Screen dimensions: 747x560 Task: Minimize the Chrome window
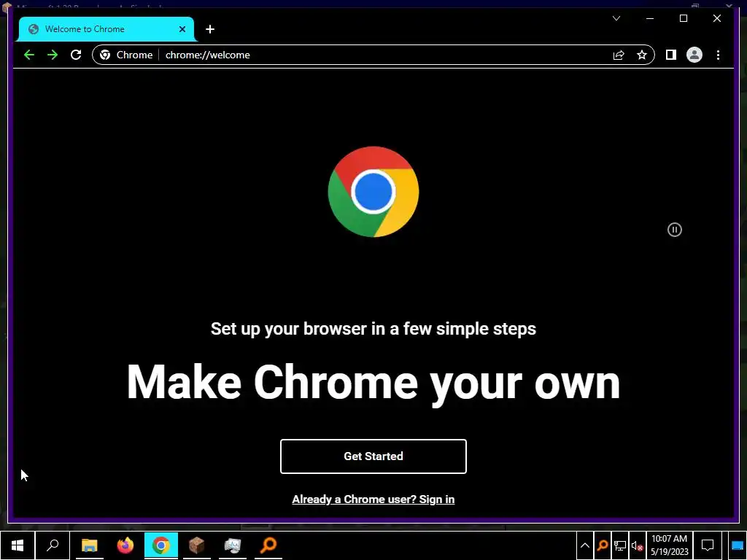[650, 18]
